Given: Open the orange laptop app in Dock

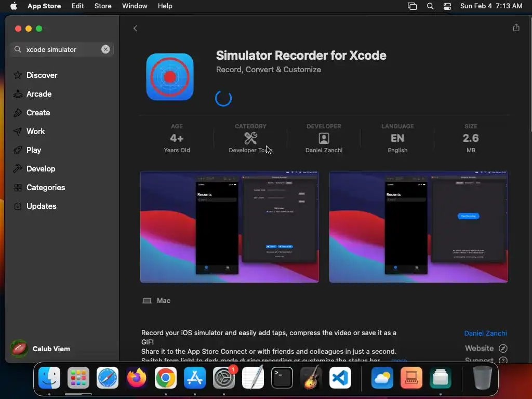Looking at the screenshot, I should click(x=411, y=377).
